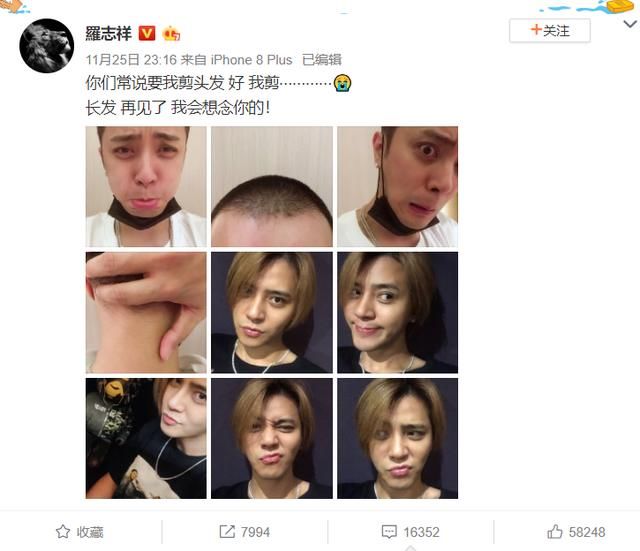The height and width of the screenshot is (551, 640).
Task: Click the lion profile avatar
Action: 47,46
